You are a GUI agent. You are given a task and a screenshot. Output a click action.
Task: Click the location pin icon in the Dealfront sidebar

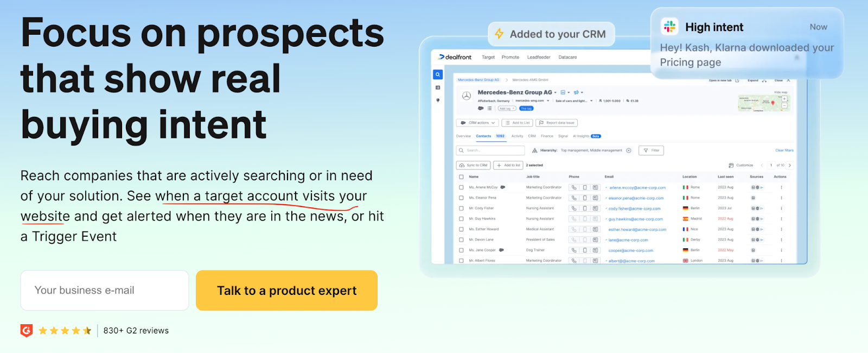(x=437, y=100)
